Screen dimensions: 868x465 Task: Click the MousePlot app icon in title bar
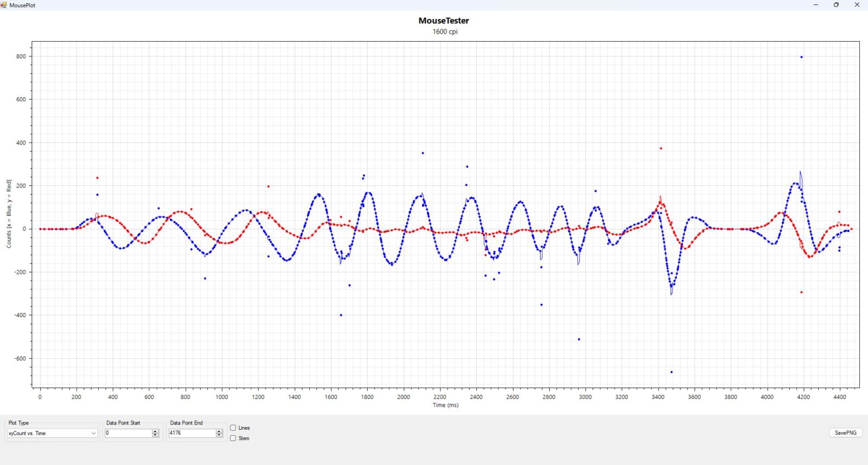click(x=4, y=5)
